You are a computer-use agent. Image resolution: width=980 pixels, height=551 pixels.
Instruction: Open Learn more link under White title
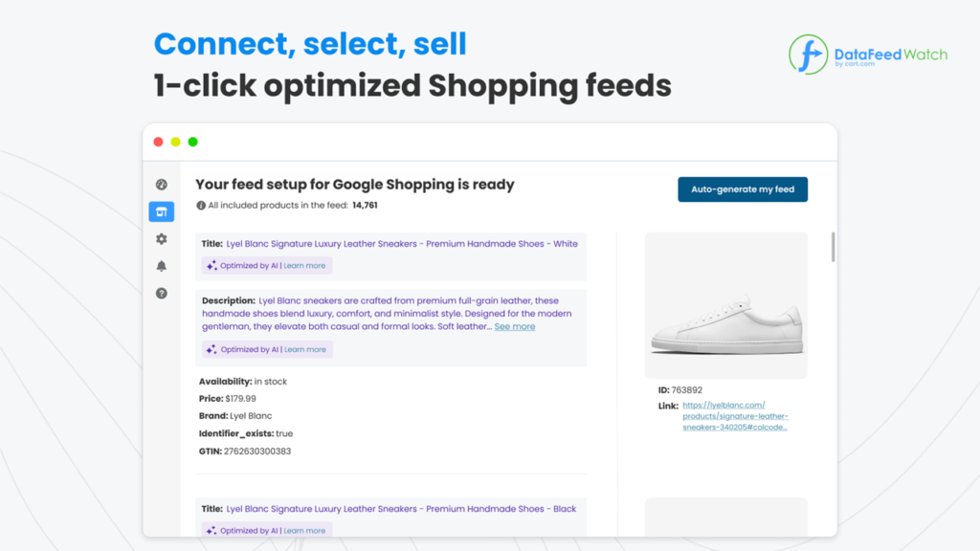pyautogui.click(x=304, y=266)
